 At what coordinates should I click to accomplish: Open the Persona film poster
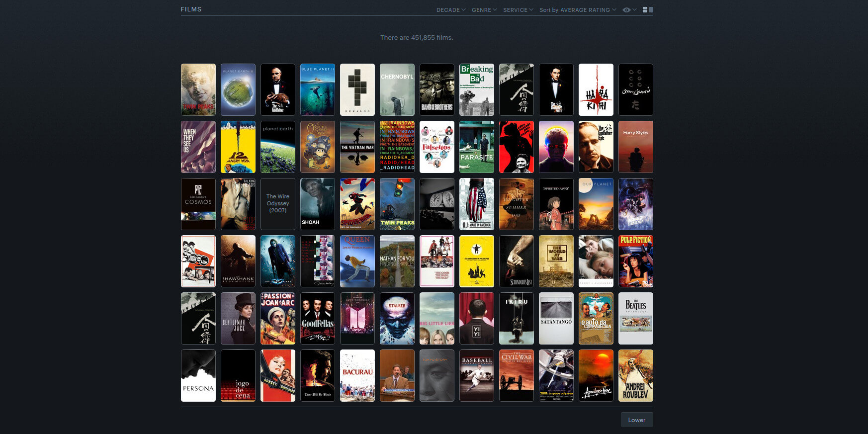coord(198,375)
